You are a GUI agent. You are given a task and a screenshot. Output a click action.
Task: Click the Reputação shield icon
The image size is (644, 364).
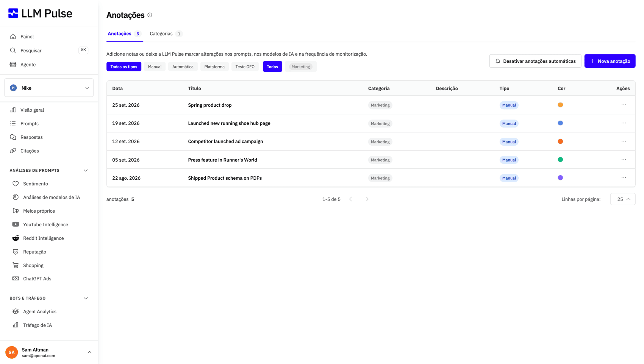click(16, 252)
